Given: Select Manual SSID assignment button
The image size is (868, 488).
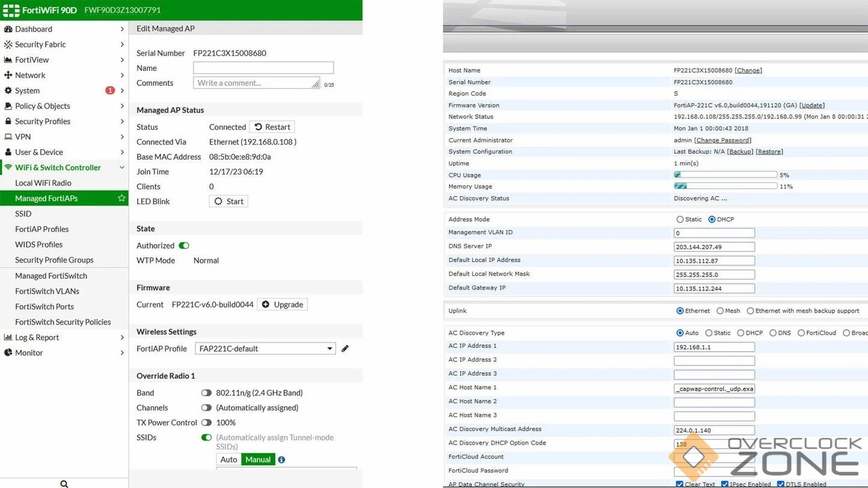Looking at the screenshot, I should [x=258, y=460].
